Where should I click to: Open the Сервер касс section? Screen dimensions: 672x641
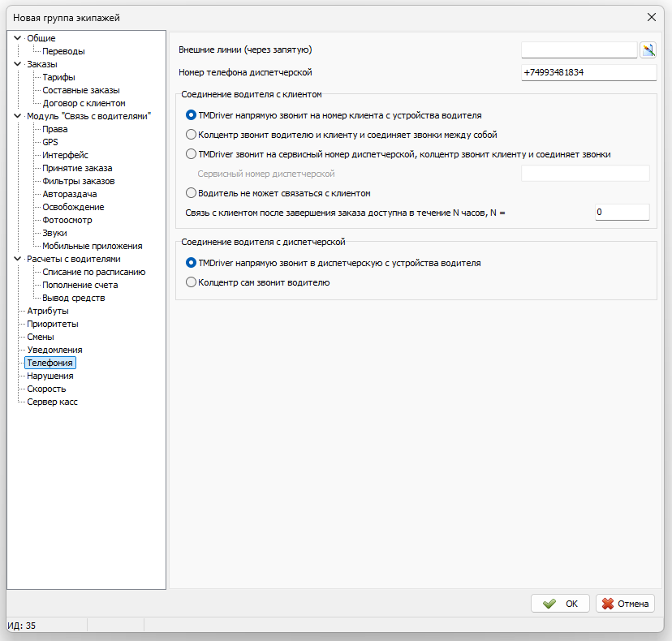click(52, 402)
